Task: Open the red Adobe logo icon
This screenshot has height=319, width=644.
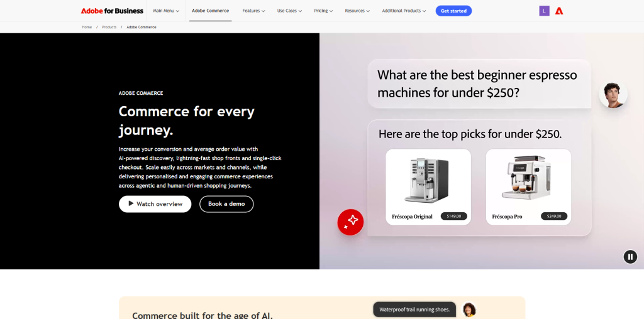Action: click(559, 11)
